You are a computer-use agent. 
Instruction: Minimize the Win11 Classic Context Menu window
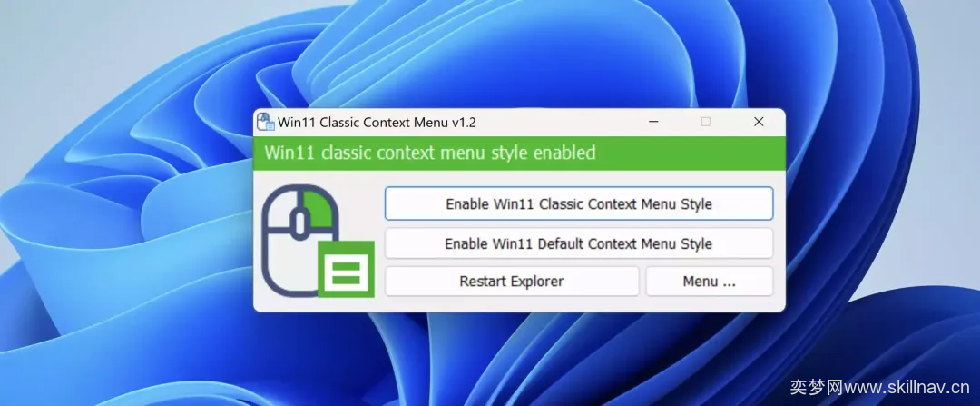[653, 122]
